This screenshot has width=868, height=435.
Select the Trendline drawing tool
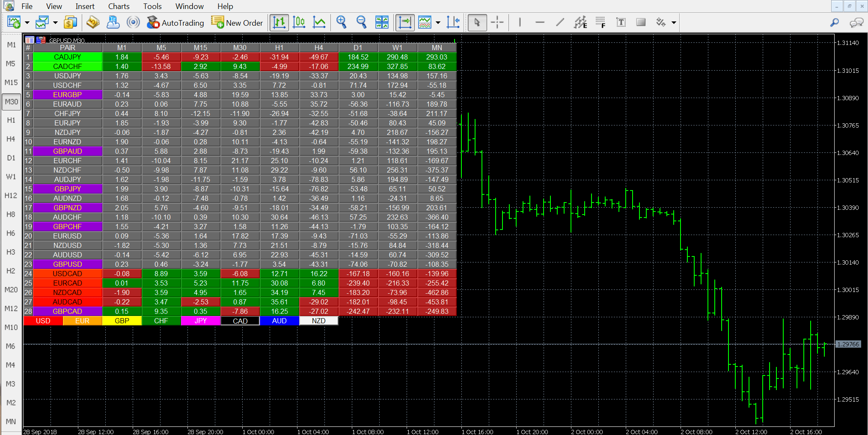[560, 22]
